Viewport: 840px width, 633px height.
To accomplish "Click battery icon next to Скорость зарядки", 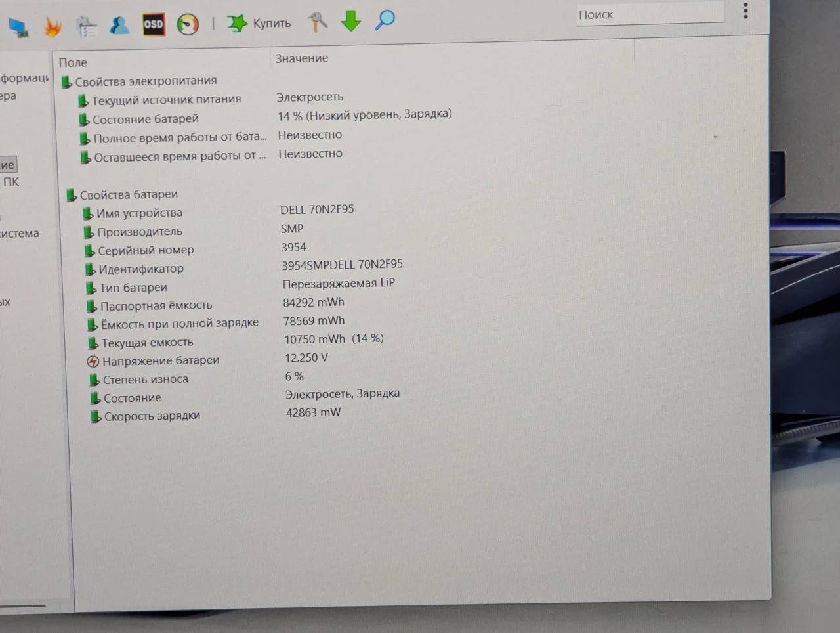I will click(x=96, y=416).
